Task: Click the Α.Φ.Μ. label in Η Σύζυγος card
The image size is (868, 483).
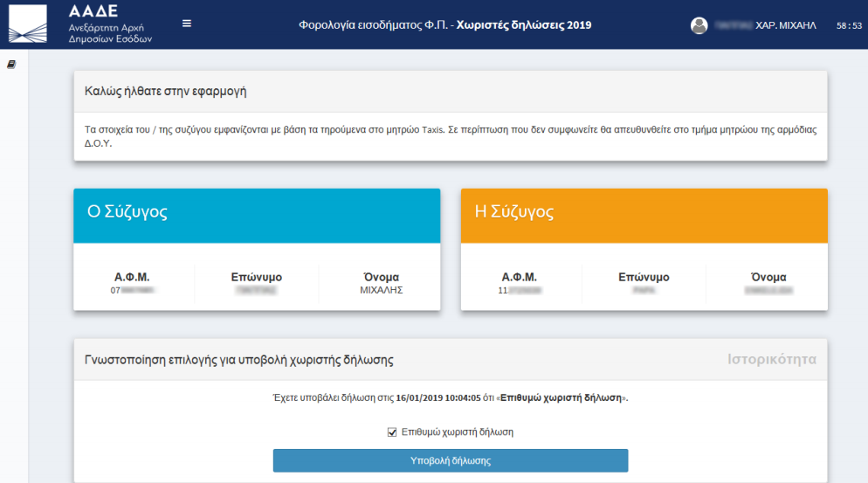Action: [x=520, y=277]
